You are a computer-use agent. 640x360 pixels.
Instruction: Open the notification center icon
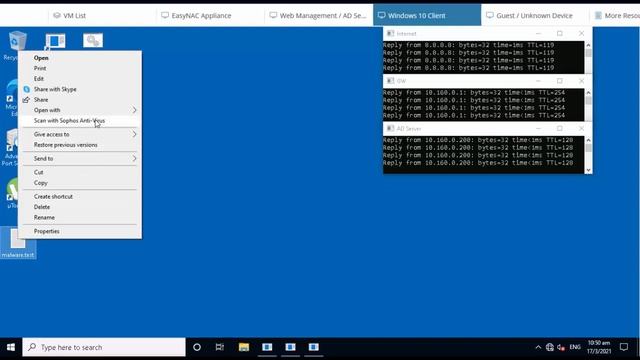click(624, 347)
